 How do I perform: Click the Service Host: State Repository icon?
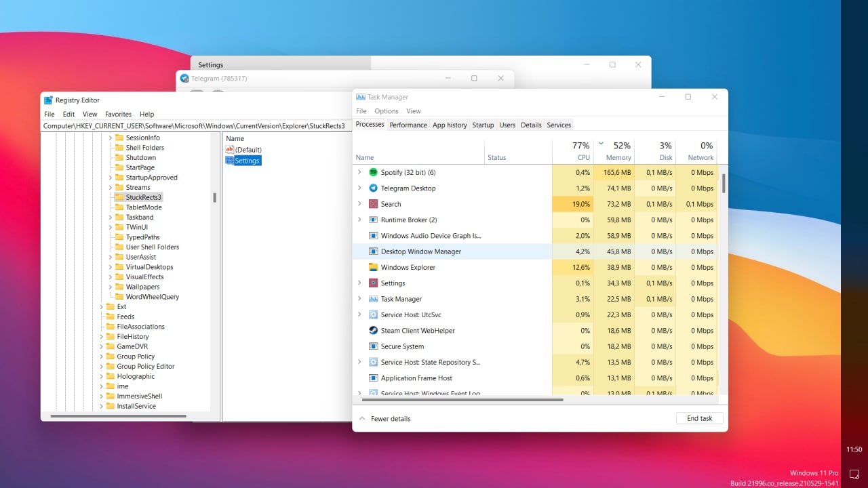(x=373, y=362)
